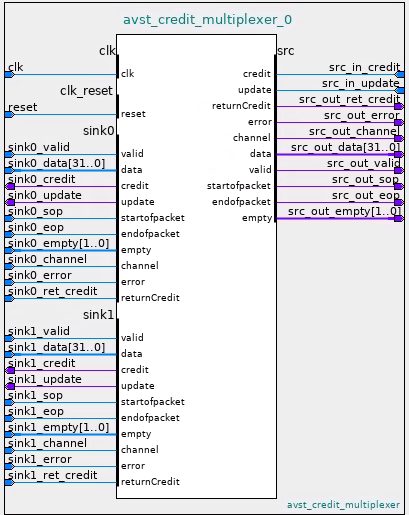The image size is (409, 515).
Task: Select the src interface label
Action: click(286, 51)
